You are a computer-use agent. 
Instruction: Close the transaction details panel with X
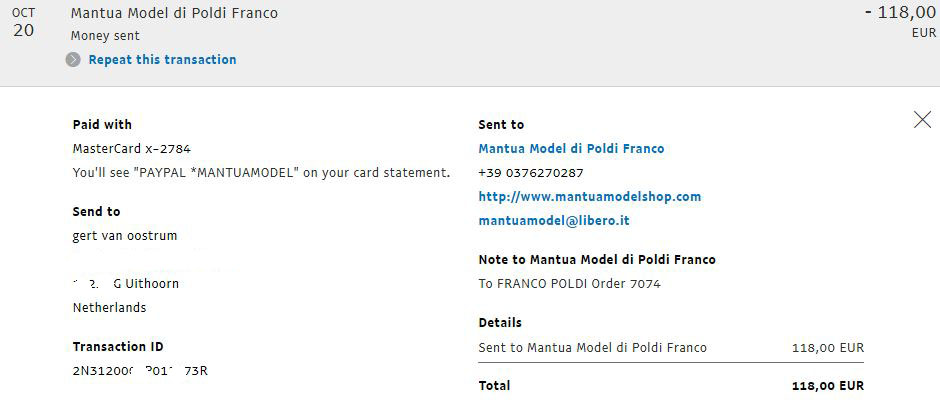[923, 120]
